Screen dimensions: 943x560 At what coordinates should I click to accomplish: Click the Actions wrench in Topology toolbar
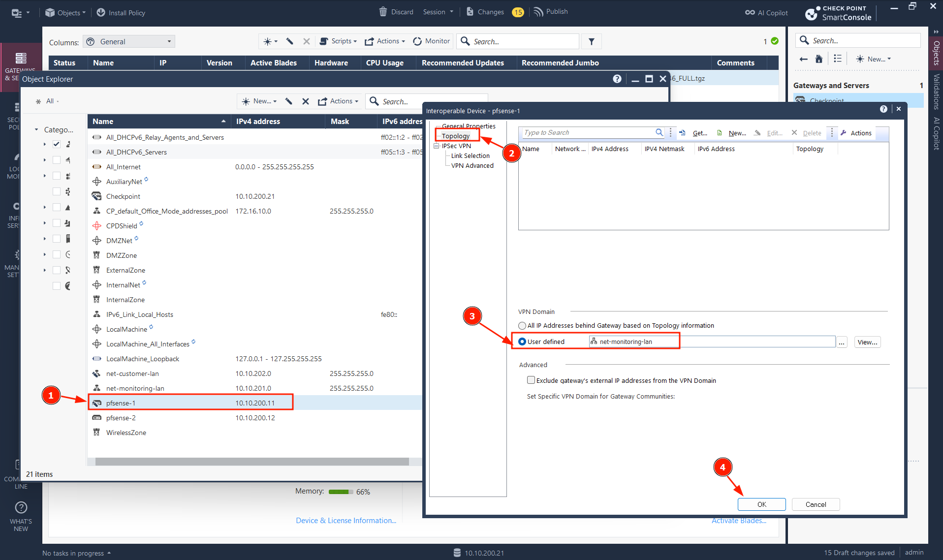tap(856, 133)
